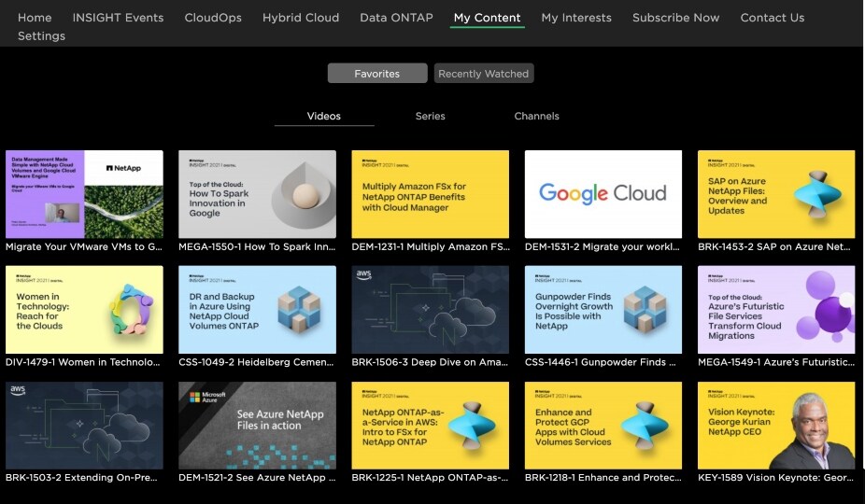Open Multiply Amazon FSx video thumbnail

430,193
